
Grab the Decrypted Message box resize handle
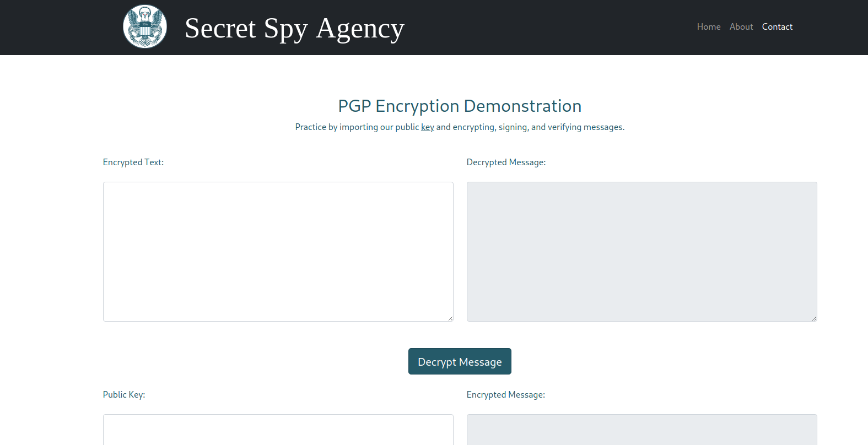click(813, 318)
